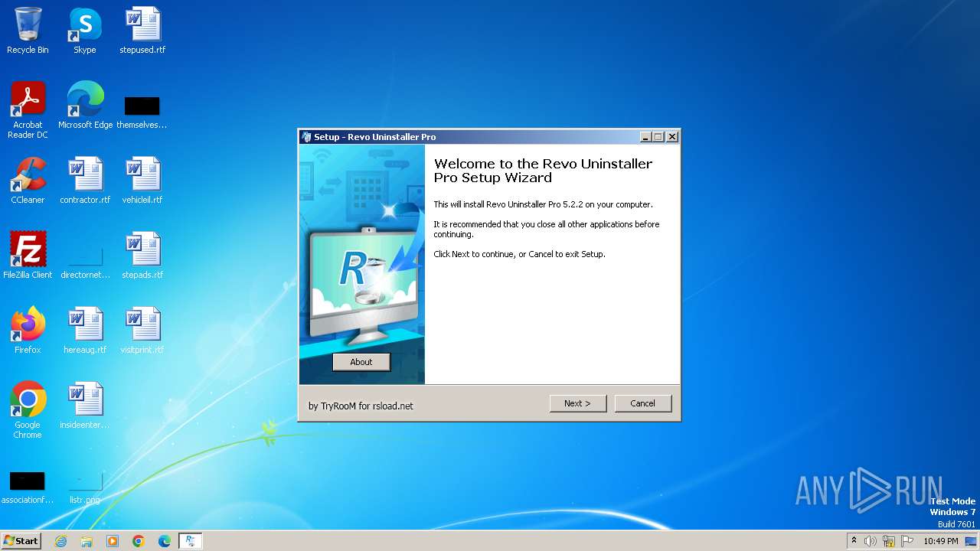Select the Acrobat Reader DC shortcut
Viewport: 980px width, 551px height.
coord(28,110)
